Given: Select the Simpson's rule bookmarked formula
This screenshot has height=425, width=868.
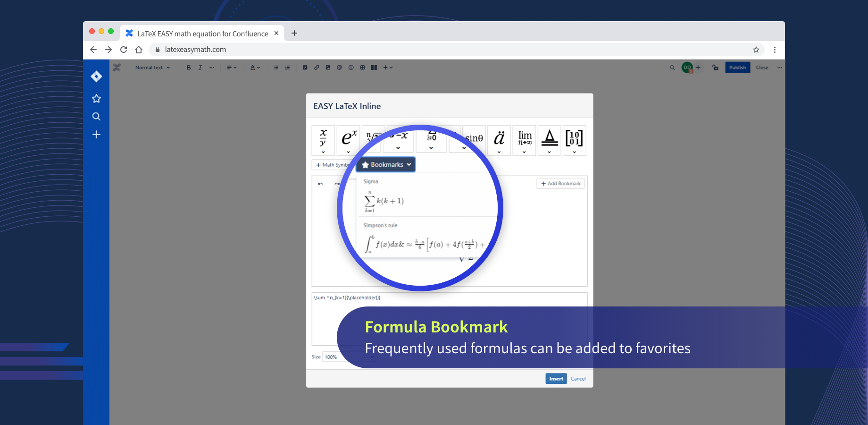Looking at the screenshot, I should tap(425, 238).
